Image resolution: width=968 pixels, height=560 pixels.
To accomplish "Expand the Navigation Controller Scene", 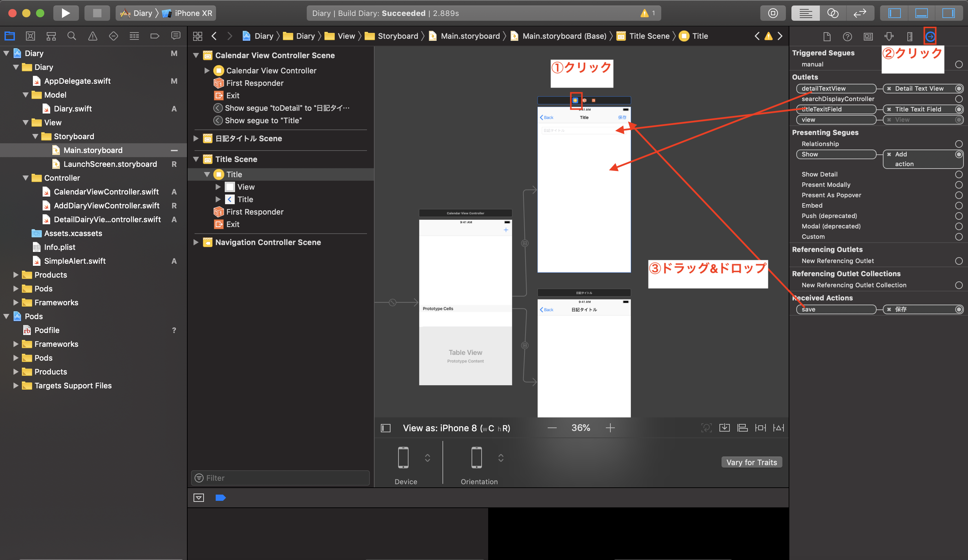I will (197, 242).
